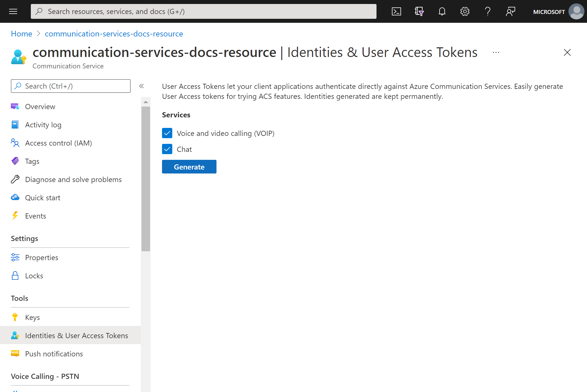Click the search resources input field
Screen dimensions: 587x392
click(x=204, y=11)
